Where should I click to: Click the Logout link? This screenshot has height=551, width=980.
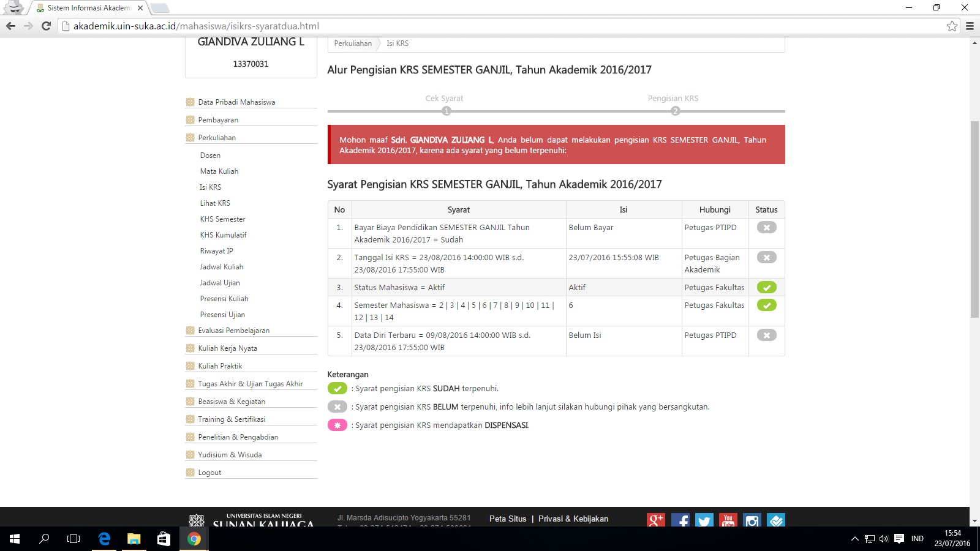tap(209, 473)
